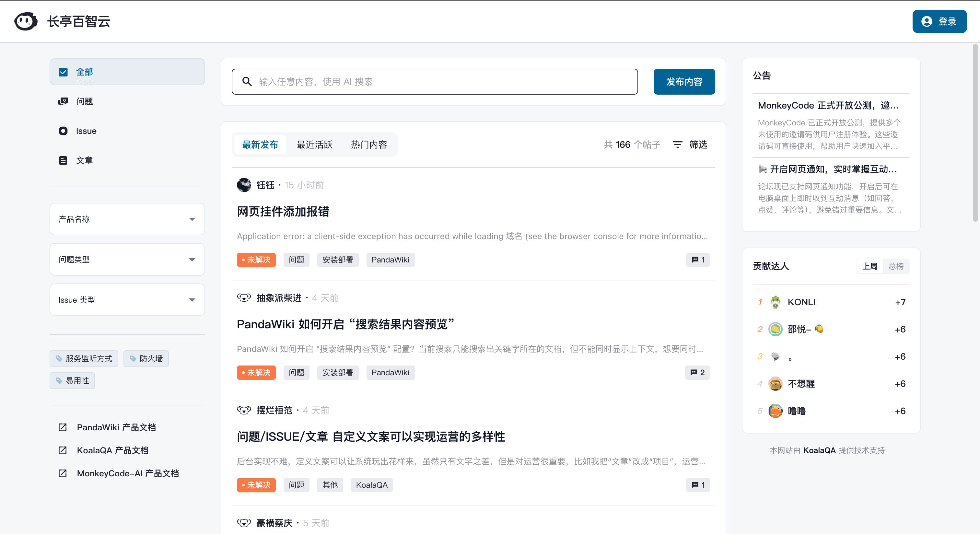
Task: Focus the AI search input field
Action: tap(441, 82)
